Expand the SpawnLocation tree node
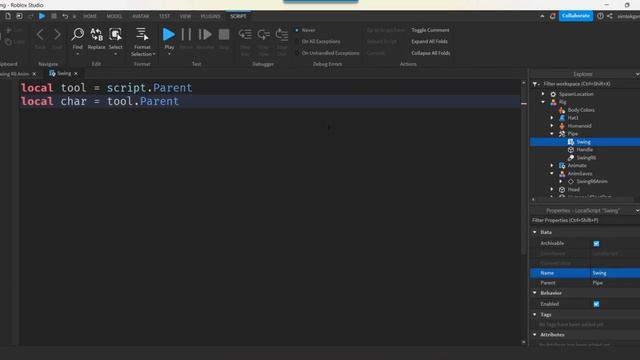The height and width of the screenshot is (360, 640). tap(543, 94)
